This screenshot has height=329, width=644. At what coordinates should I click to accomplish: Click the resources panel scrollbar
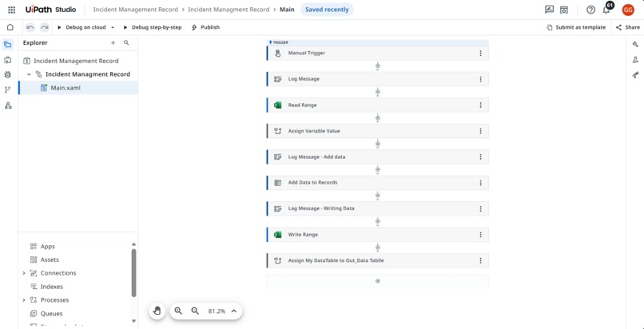[133, 272]
